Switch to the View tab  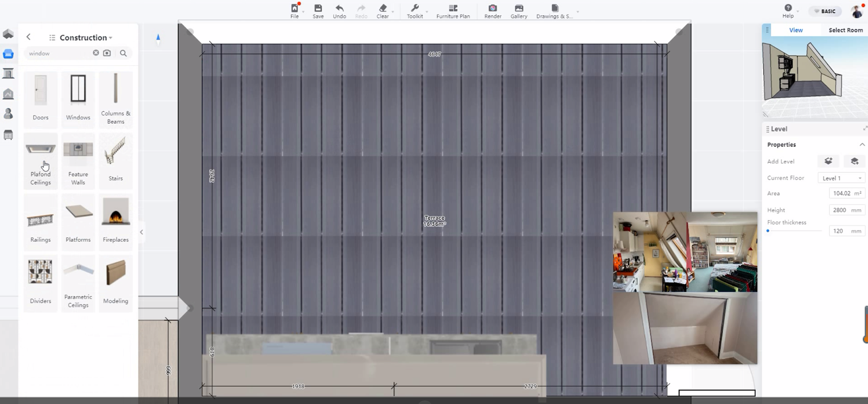(796, 30)
